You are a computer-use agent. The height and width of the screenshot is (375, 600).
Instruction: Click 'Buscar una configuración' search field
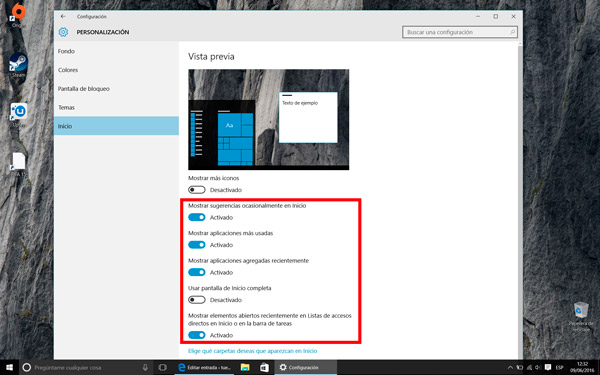(x=460, y=32)
